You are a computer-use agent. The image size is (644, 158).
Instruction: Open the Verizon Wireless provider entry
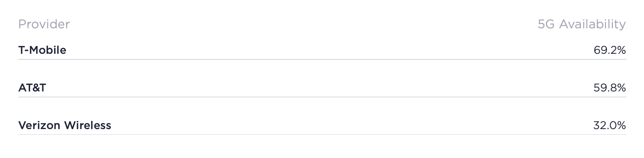pyautogui.click(x=65, y=125)
